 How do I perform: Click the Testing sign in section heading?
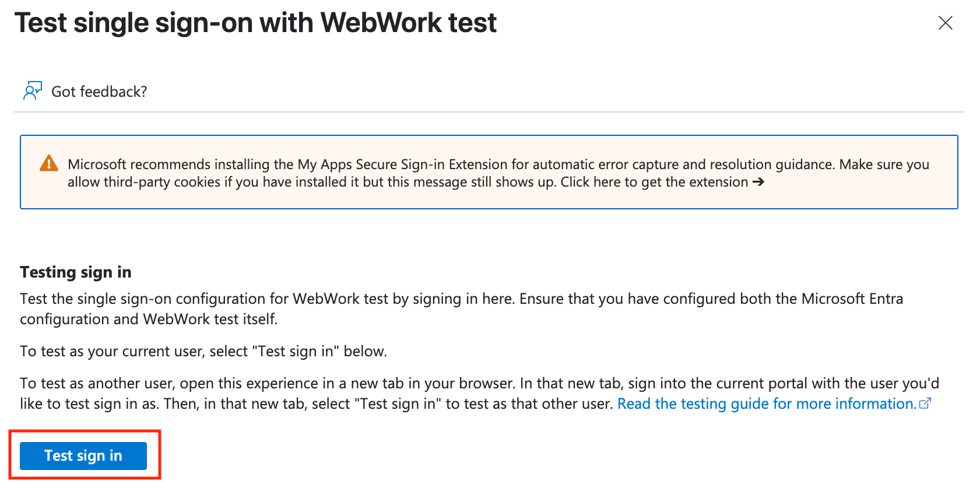[75, 272]
